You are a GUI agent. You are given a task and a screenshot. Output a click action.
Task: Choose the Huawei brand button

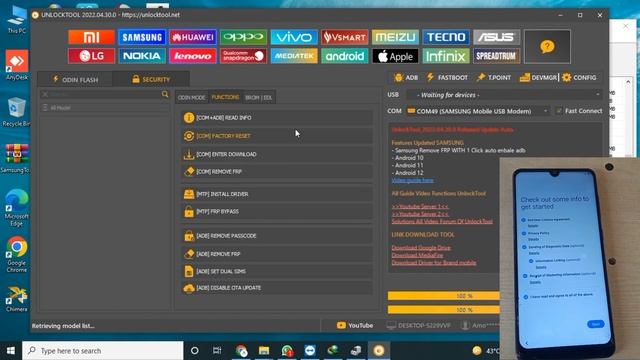[x=193, y=37]
